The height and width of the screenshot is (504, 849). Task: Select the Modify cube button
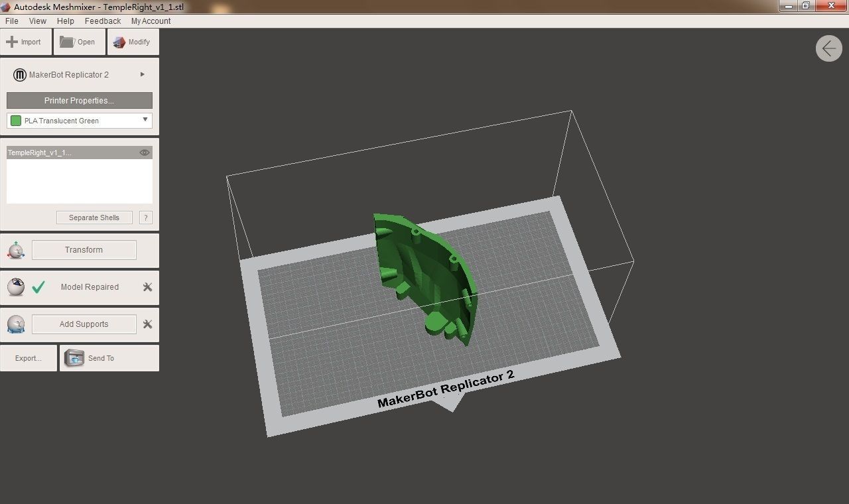pos(133,42)
